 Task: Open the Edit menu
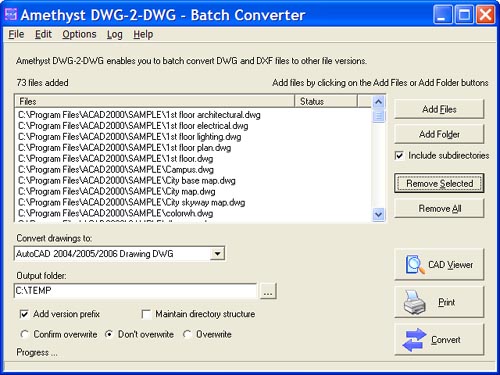tap(43, 34)
